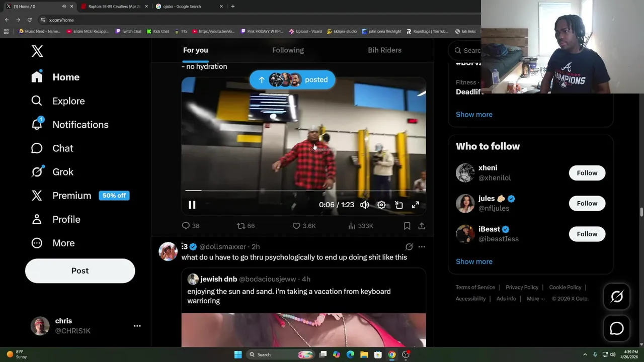Viewport: 644px width, 362px height.
Task: Open Home from the sidebar
Action: tap(55, 77)
